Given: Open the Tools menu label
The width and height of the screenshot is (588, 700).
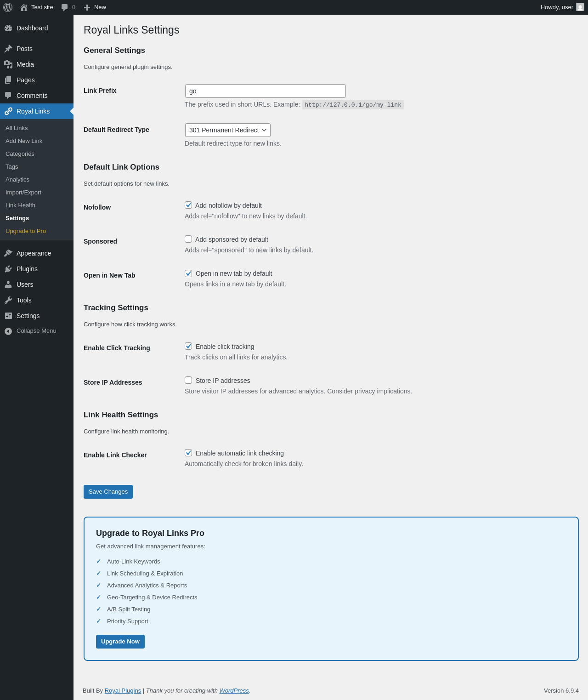Looking at the screenshot, I should click(24, 300).
